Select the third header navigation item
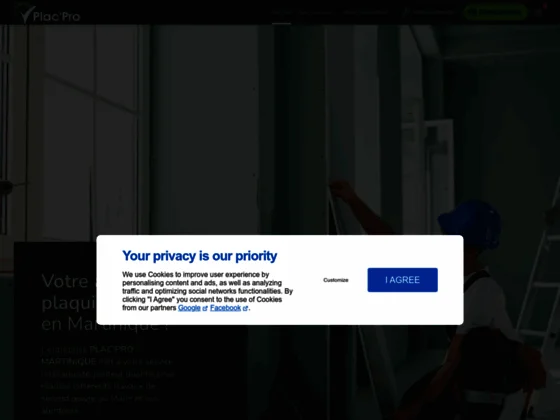 (365, 12)
